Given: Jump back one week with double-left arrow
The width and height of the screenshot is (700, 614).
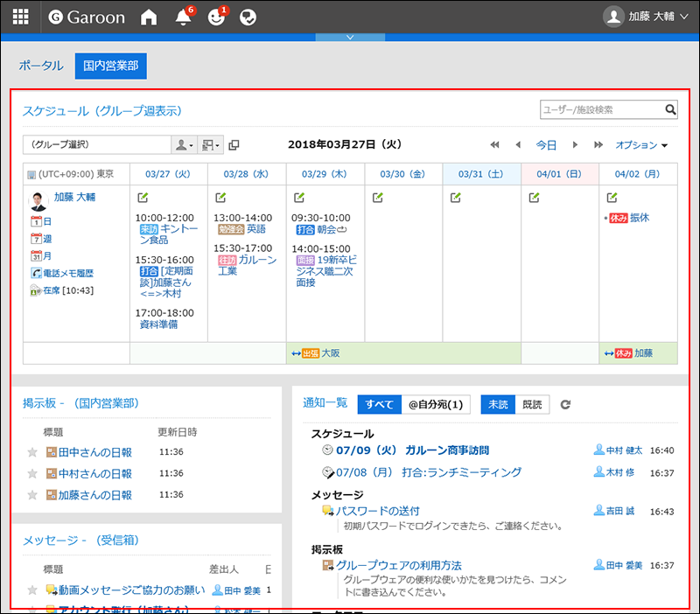Looking at the screenshot, I should [494, 144].
